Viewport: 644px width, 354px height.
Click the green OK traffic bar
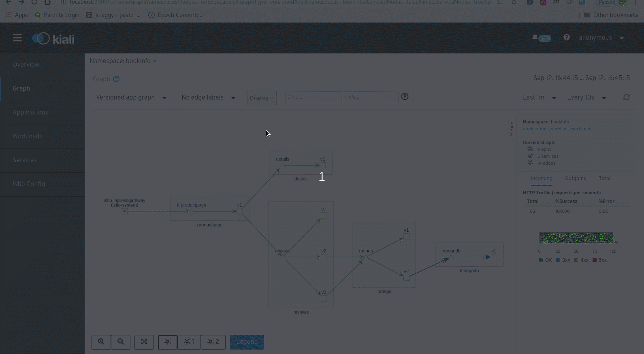coord(576,237)
